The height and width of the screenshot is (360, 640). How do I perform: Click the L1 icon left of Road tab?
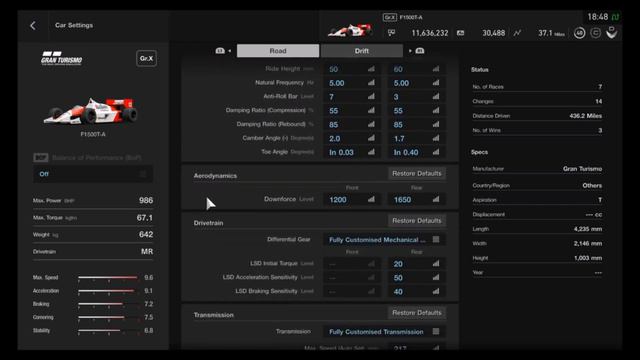220,51
